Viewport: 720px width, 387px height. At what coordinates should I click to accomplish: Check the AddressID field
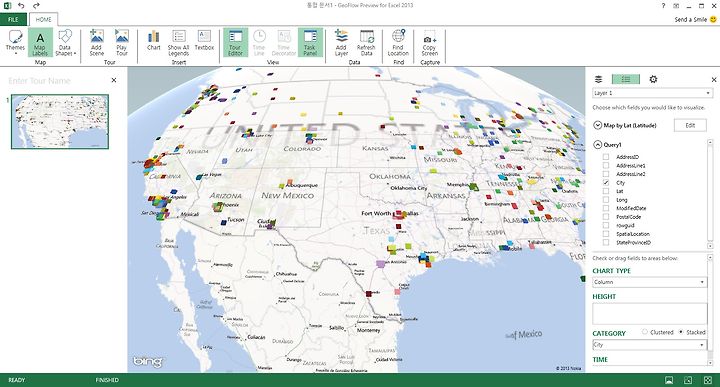[x=606, y=157]
